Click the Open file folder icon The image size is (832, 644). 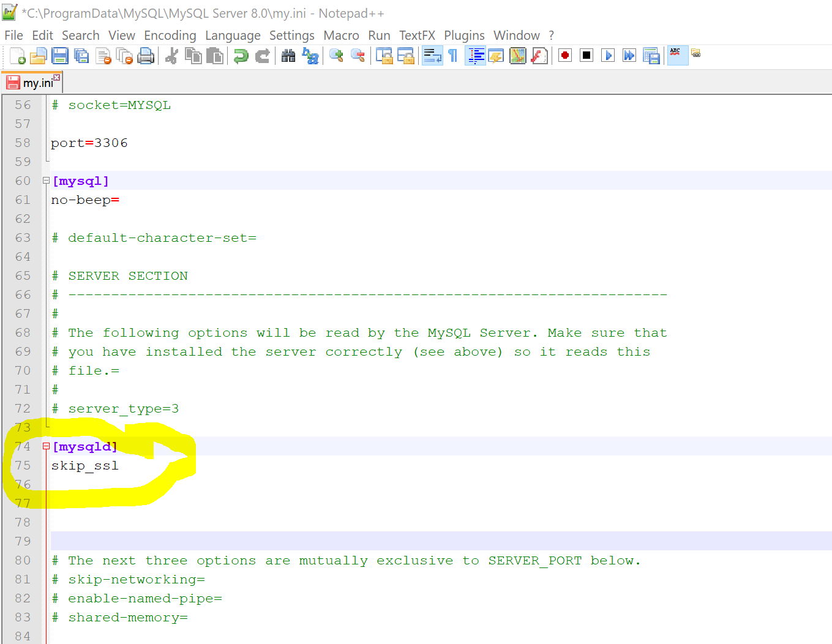[x=39, y=56]
